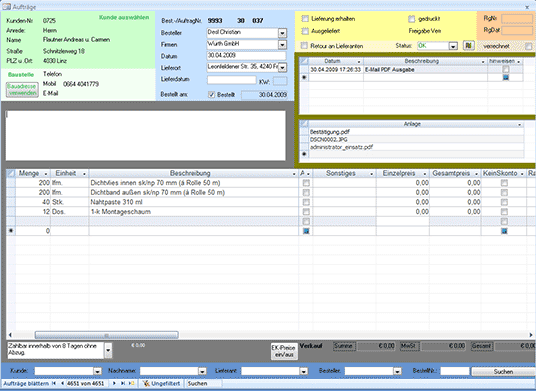The height and width of the screenshot is (391, 536).
Task: Open the Lieferort dropdown
Action: point(282,68)
